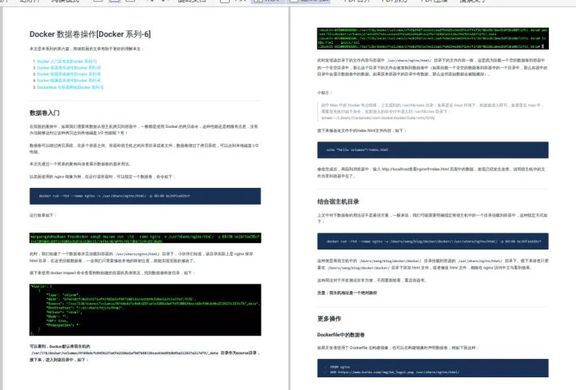Open the DockerHub fifth series link
Screen dimensions: 576x390
click(70, 87)
